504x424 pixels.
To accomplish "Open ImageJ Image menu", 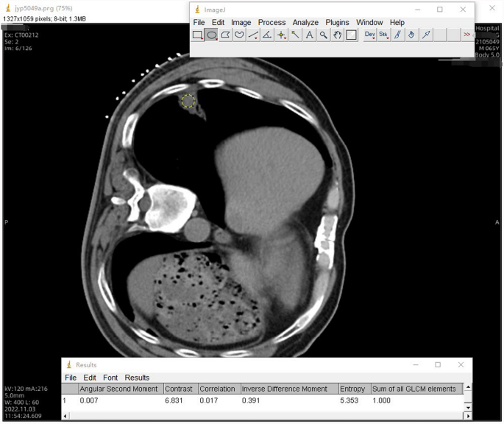I will (241, 22).
